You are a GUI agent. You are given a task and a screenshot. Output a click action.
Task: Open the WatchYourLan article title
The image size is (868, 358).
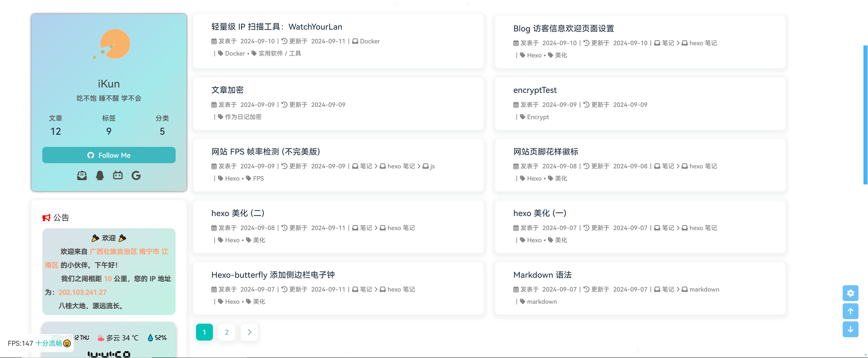coord(277,27)
